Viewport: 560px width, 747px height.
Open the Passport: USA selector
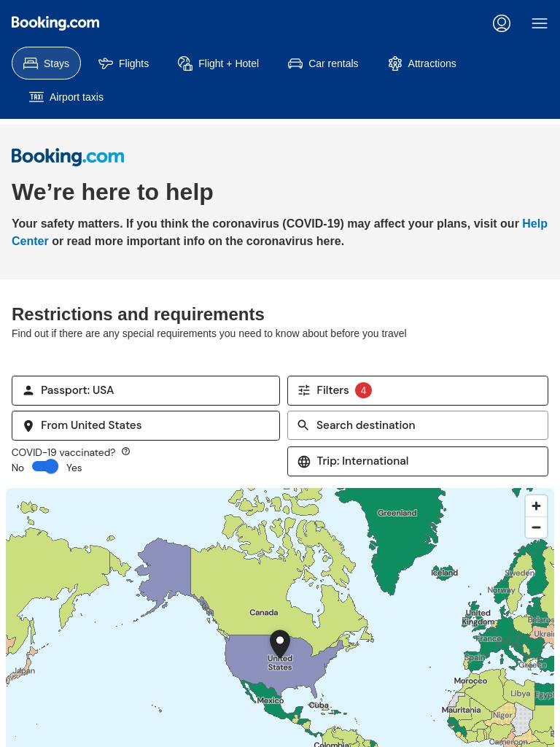coord(146,391)
